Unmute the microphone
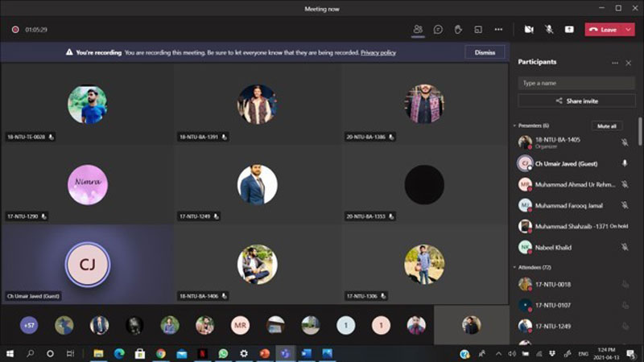Viewport: 644px width, 362px height. [x=549, y=29]
